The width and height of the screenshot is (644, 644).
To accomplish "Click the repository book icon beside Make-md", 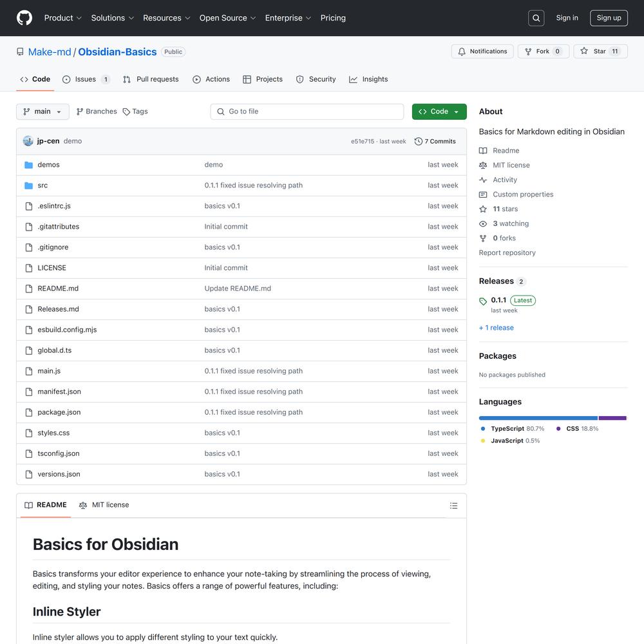I will (x=20, y=52).
